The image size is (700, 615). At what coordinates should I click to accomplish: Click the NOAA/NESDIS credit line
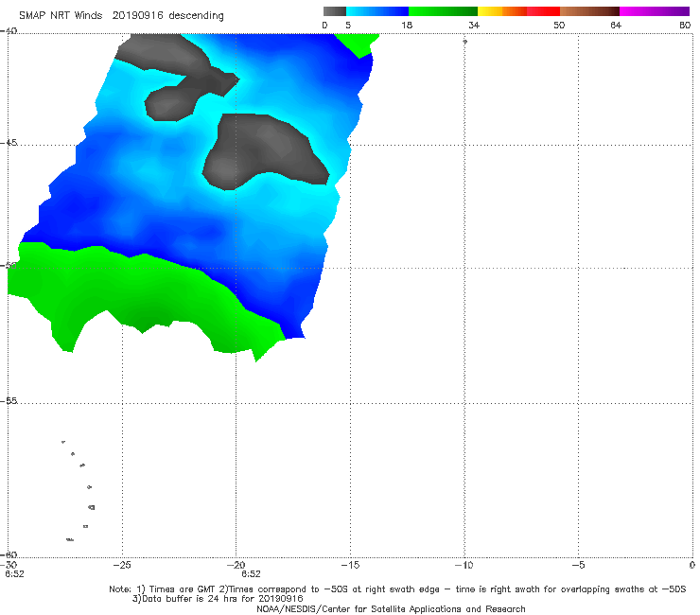391,608
